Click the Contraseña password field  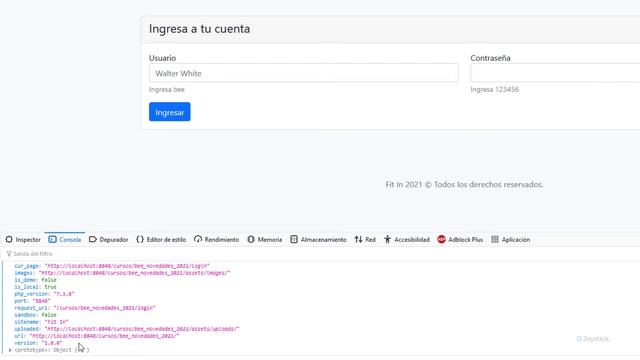coord(555,73)
